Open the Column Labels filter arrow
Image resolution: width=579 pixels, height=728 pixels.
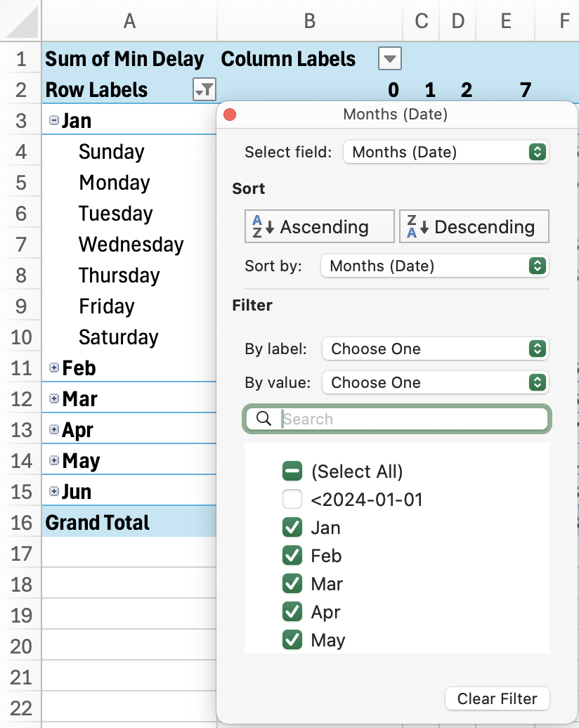389,59
